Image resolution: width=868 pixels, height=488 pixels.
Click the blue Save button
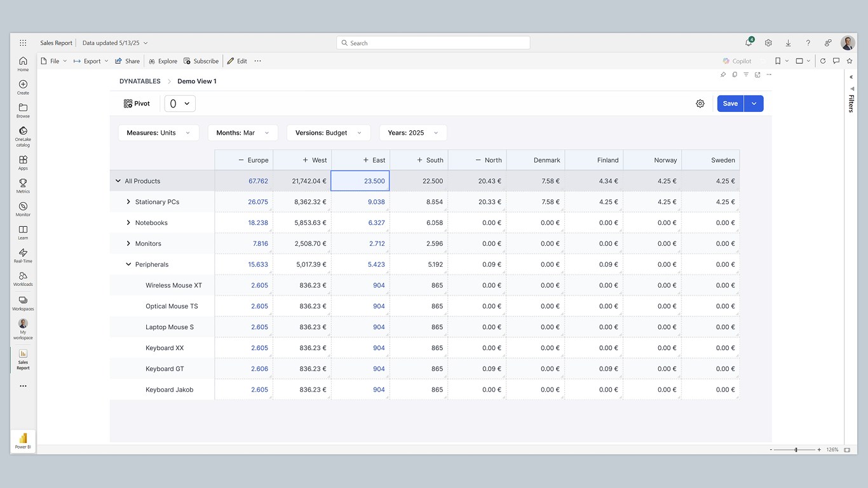[x=730, y=104]
